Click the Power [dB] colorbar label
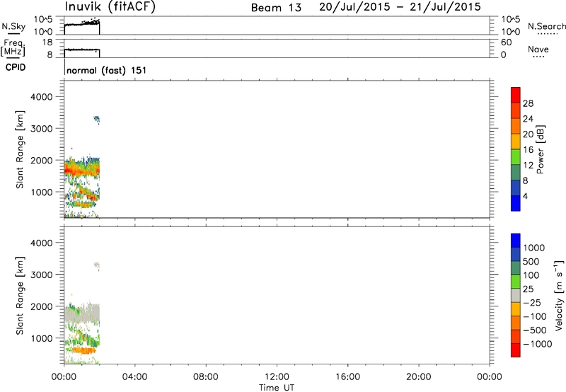 point(540,149)
